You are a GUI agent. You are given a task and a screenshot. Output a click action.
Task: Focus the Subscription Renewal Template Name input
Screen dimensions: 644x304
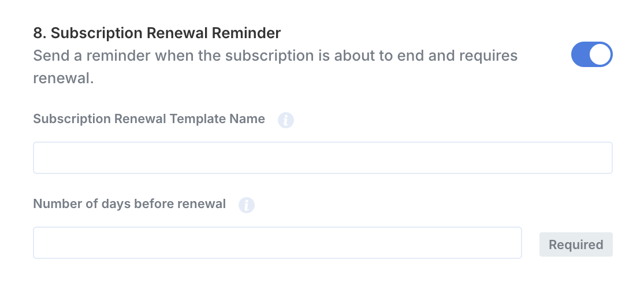322,158
